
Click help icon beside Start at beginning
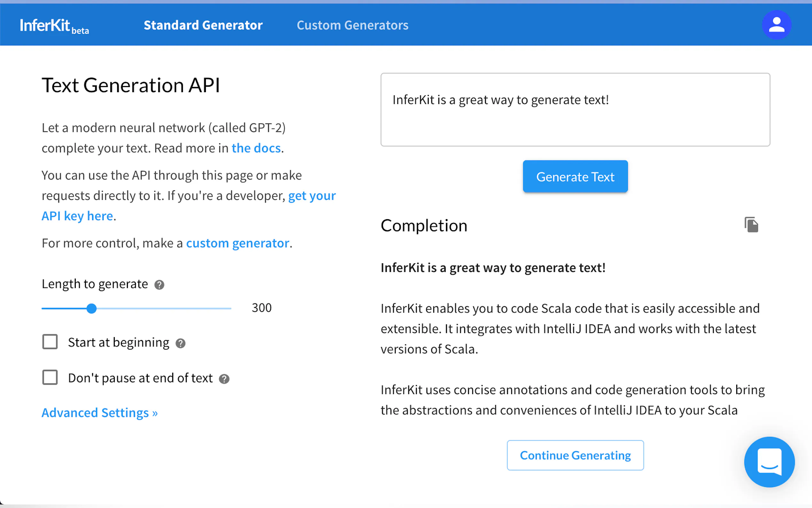point(181,343)
